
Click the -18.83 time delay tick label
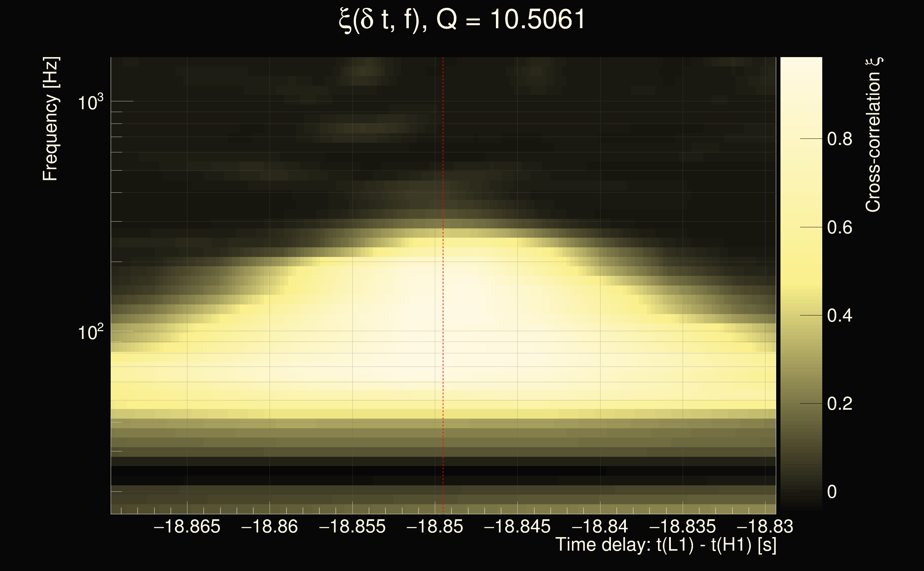[765, 526]
